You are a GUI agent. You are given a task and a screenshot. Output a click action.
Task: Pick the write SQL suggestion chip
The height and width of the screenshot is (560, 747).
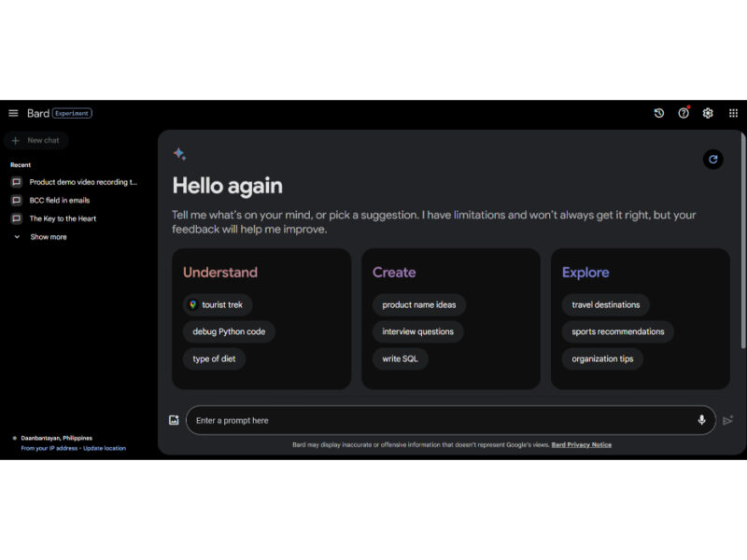(400, 358)
